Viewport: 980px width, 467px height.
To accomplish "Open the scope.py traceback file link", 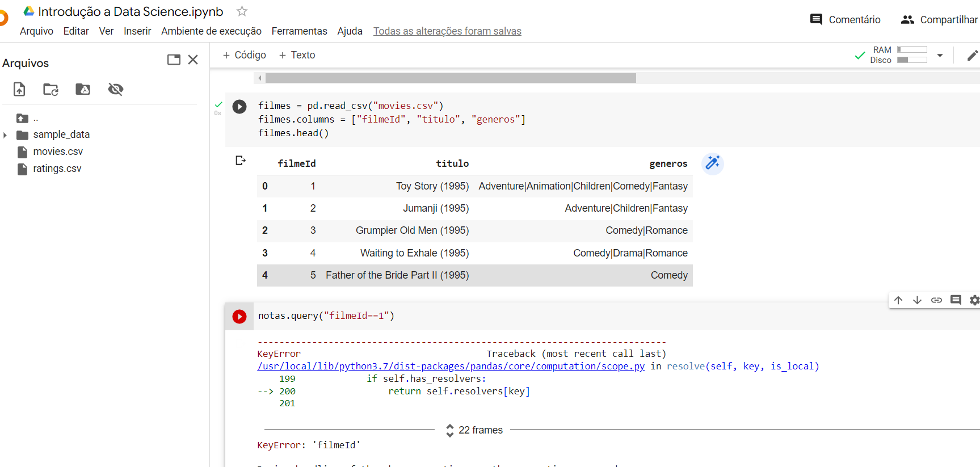I will (451, 367).
